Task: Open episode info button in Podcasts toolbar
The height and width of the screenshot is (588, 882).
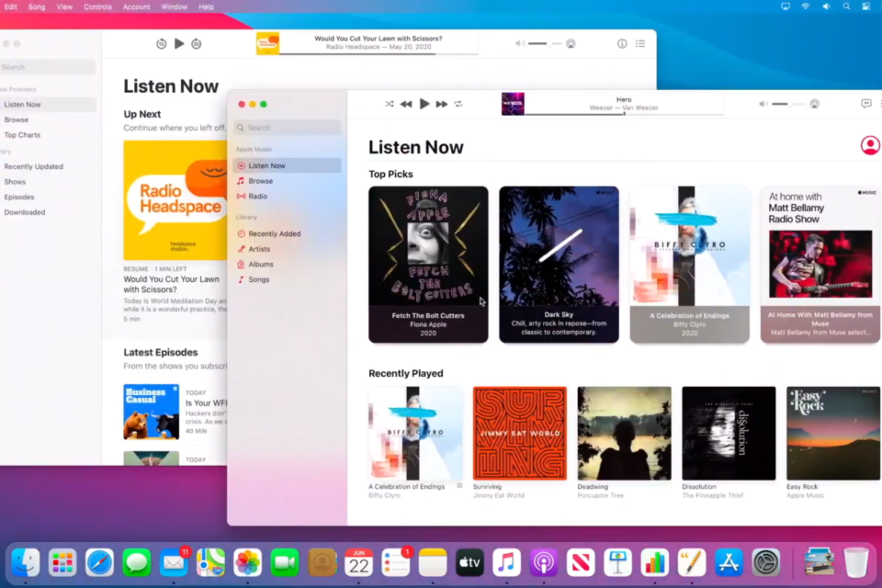Action: pos(622,43)
